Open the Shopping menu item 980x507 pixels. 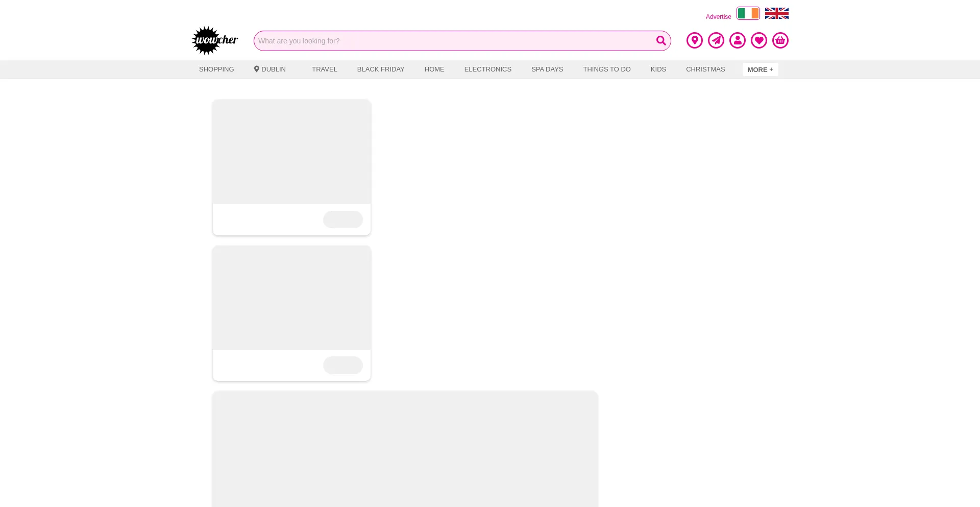(216, 69)
